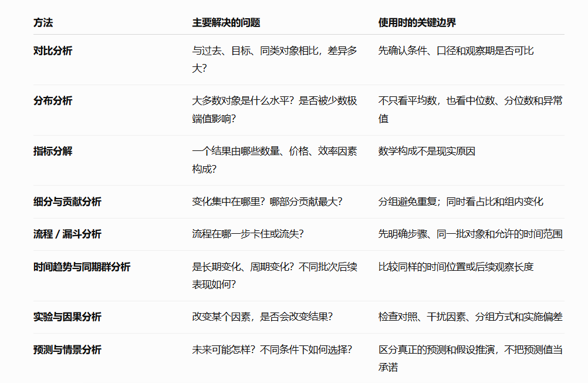The image size is (588, 383).
Task: Click the text 变化集中在哪里？哪部分贡献最大？
Action: (x=268, y=201)
